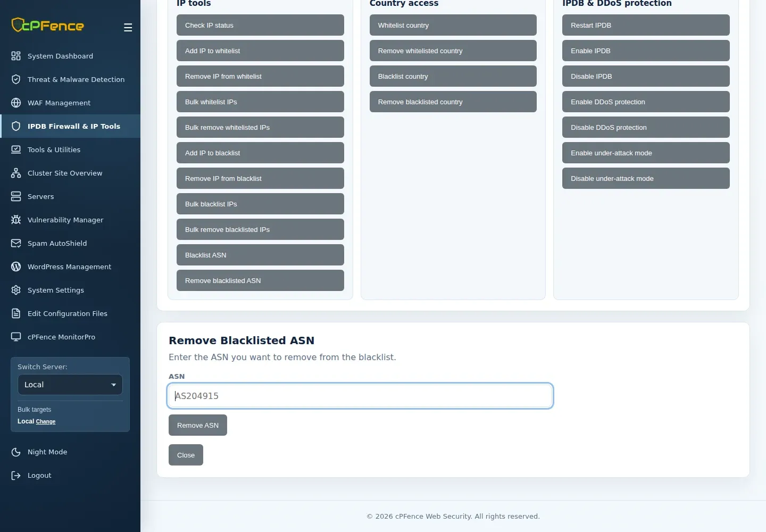Select Blacklist ASN button
Viewport: 766px width, 532px height.
click(x=260, y=255)
